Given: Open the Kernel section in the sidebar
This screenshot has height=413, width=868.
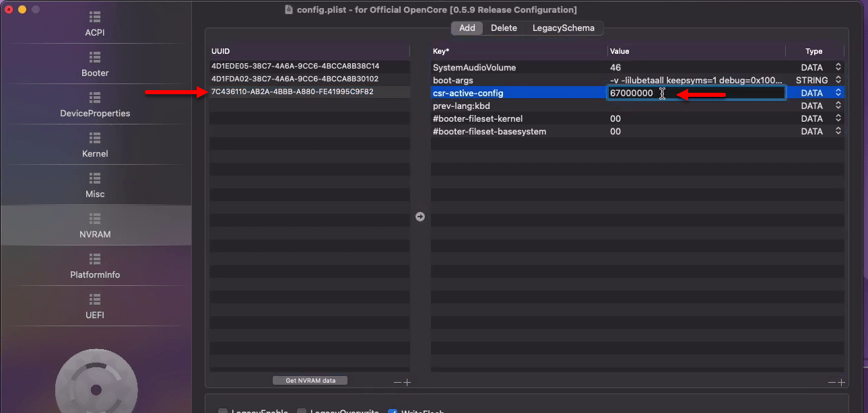Looking at the screenshot, I should [95, 145].
